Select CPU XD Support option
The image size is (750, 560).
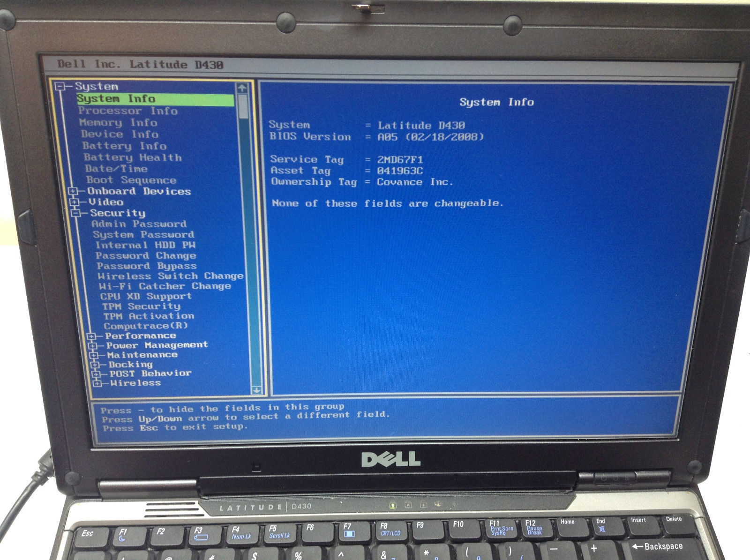(146, 296)
